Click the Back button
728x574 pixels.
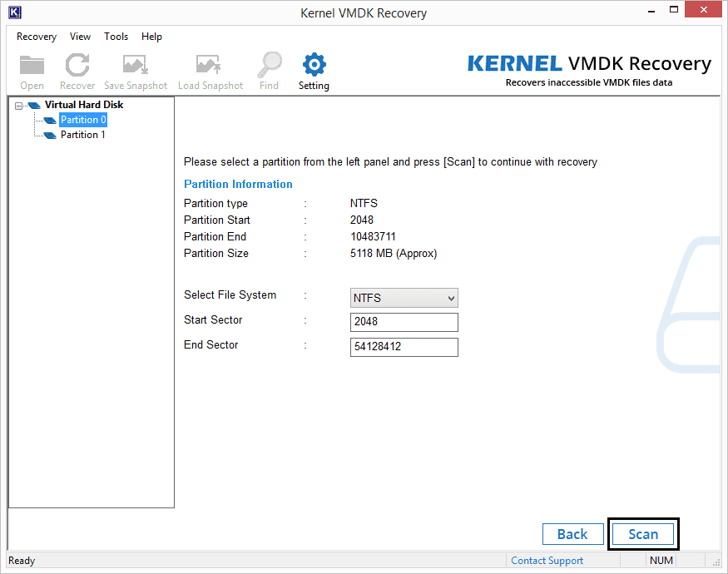click(573, 534)
